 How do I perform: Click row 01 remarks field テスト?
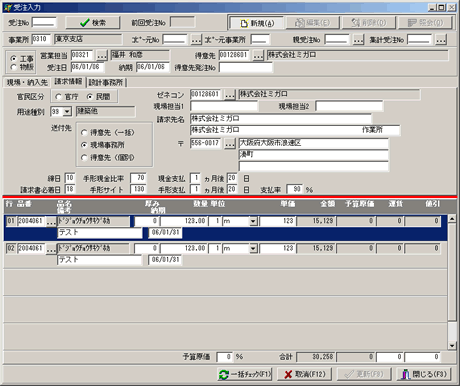coord(100,233)
